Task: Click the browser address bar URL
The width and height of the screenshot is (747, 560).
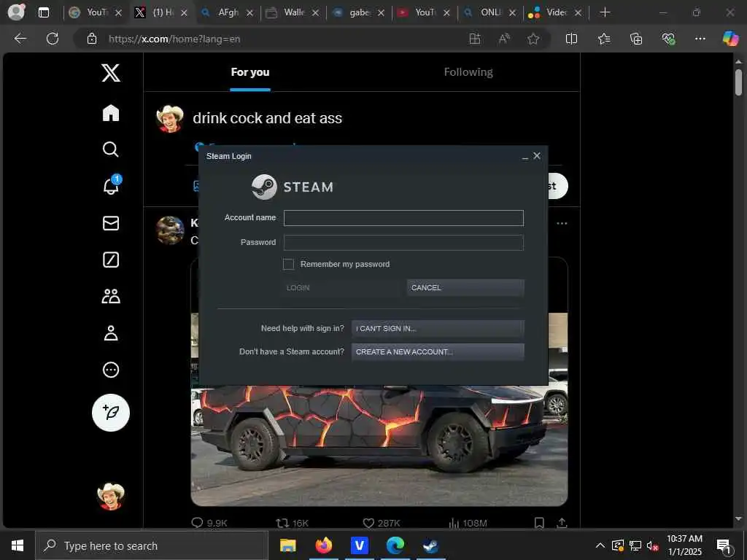Action: click(x=174, y=39)
